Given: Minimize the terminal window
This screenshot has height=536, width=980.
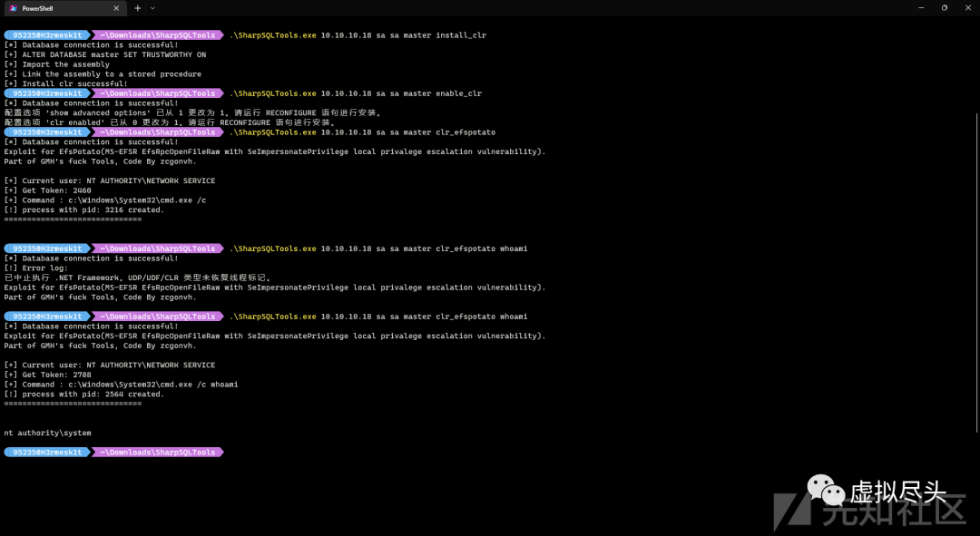Looking at the screenshot, I should (x=921, y=7).
